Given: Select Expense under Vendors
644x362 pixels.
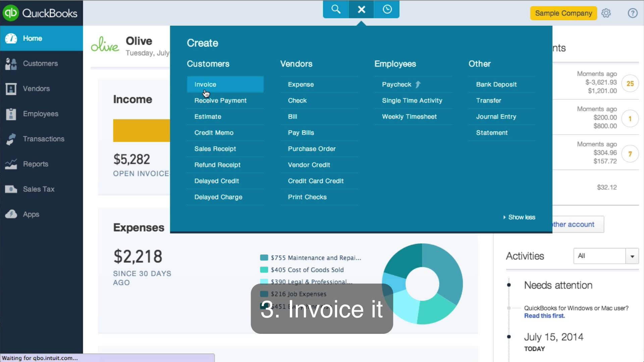Looking at the screenshot, I should click(x=319, y=84).
